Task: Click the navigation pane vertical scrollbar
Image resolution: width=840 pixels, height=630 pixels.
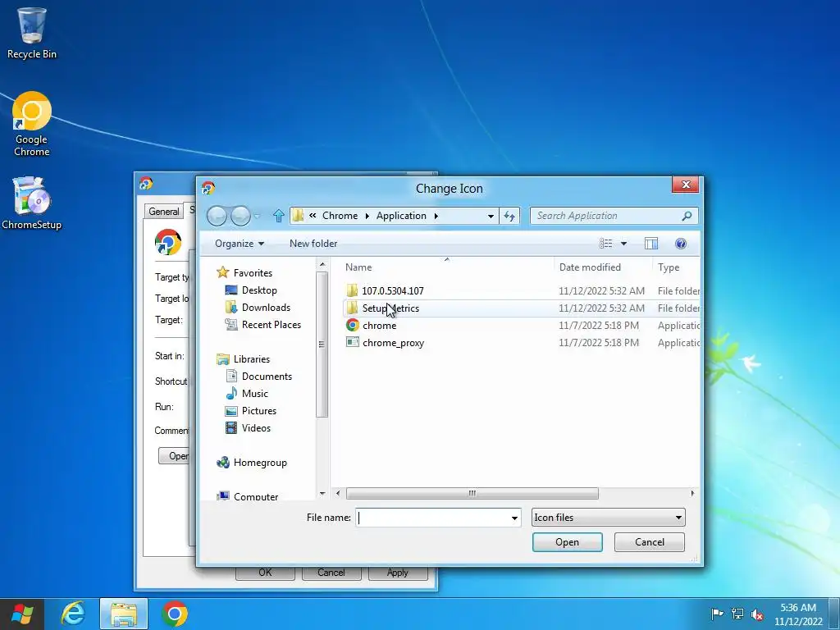Action: coord(322,345)
